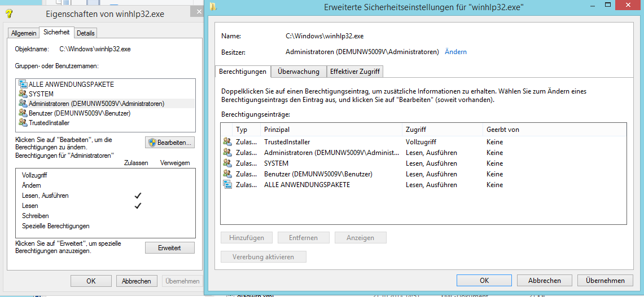
Task: Click the TrustedInstaller icon in group list
Action: click(x=23, y=123)
